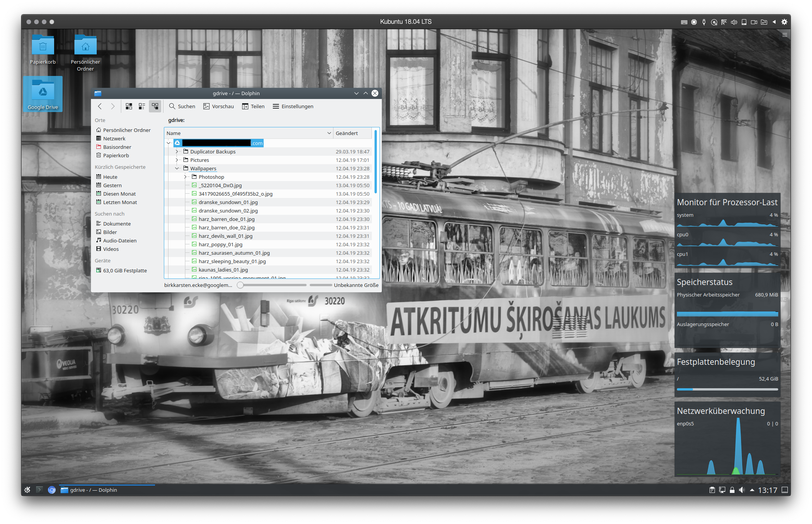This screenshot has width=812, height=524.
Task: Open the Einstellungen menu
Action: (x=293, y=106)
